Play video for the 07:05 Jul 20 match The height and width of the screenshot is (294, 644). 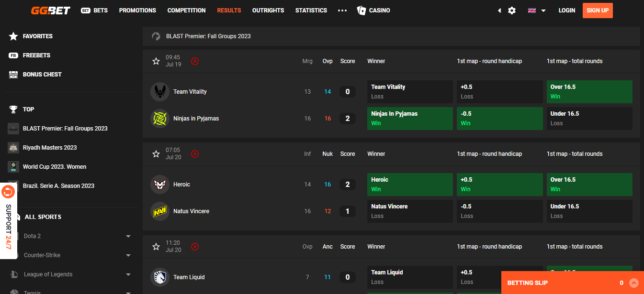pyautogui.click(x=195, y=154)
